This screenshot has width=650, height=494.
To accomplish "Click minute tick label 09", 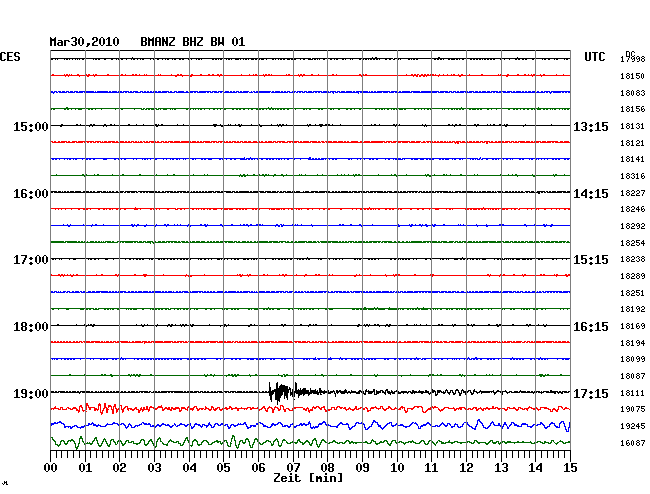I will (x=362, y=468).
